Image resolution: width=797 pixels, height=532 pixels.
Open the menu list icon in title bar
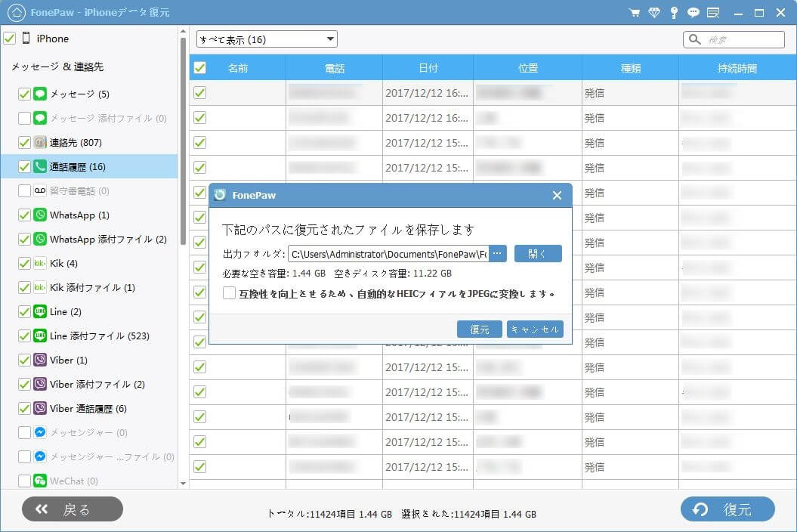coord(713,13)
